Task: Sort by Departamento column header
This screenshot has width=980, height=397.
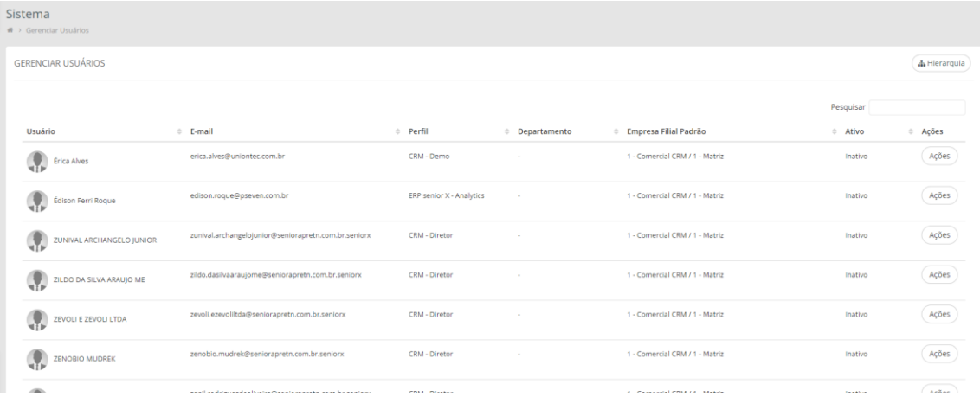Action: tap(545, 131)
